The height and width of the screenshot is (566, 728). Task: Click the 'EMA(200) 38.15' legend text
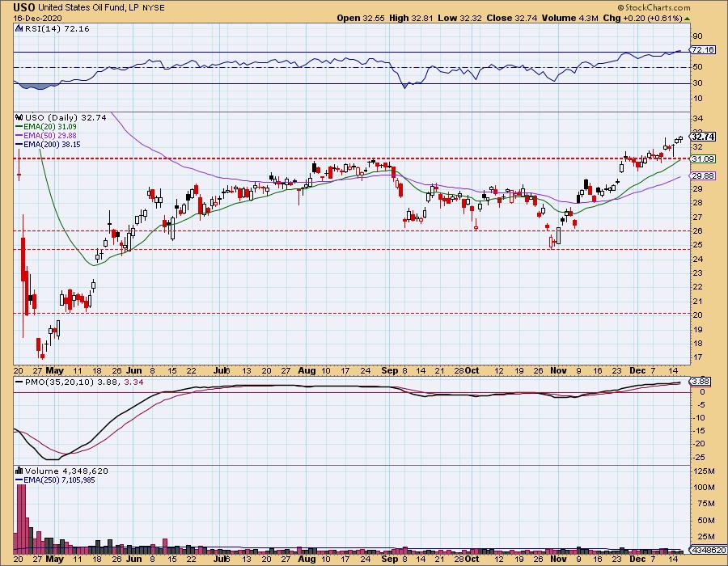click(x=52, y=144)
